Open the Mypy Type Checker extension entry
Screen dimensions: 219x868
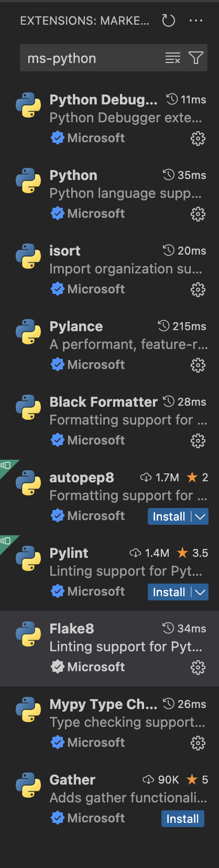point(109,724)
